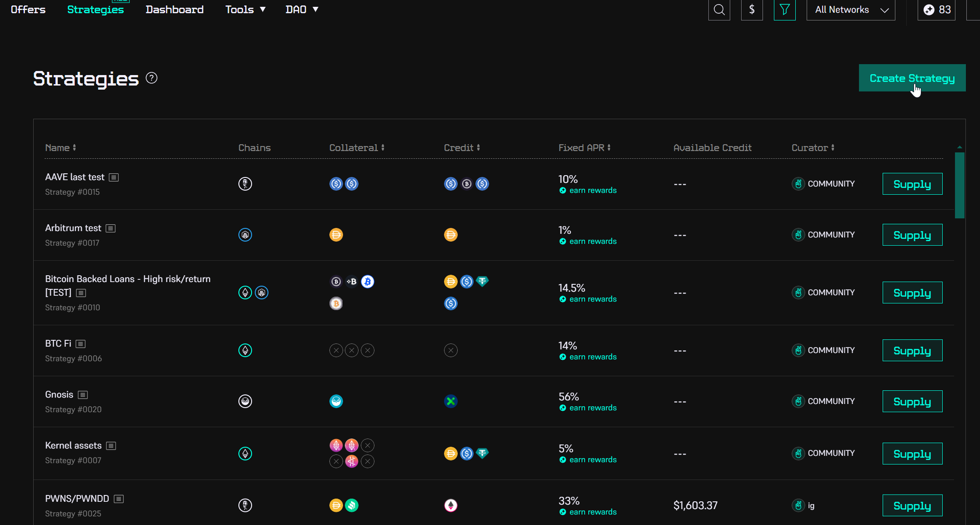This screenshot has height=525, width=980.
Task: Click the dollar currency icon
Action: point(752,9)
